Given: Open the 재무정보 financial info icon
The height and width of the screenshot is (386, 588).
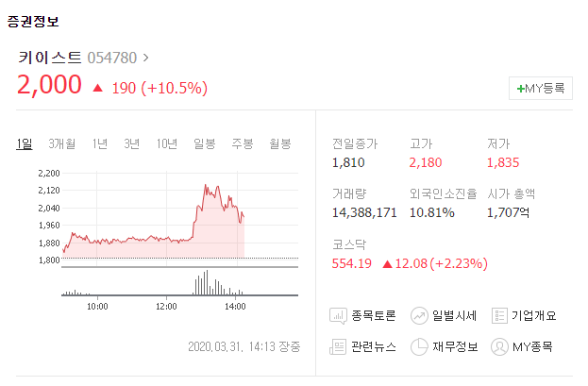Looking at the screenshot, I should [x=420, y=346].
